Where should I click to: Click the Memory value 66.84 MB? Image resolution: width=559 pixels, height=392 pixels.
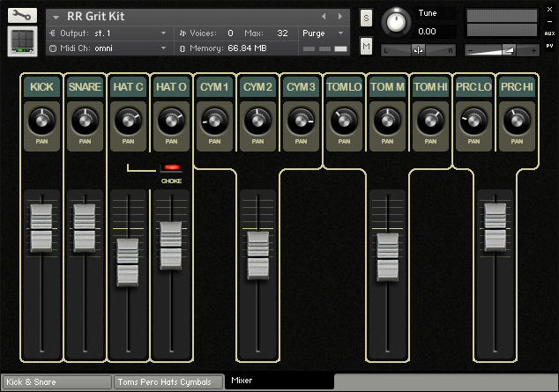tap(247, 48)
